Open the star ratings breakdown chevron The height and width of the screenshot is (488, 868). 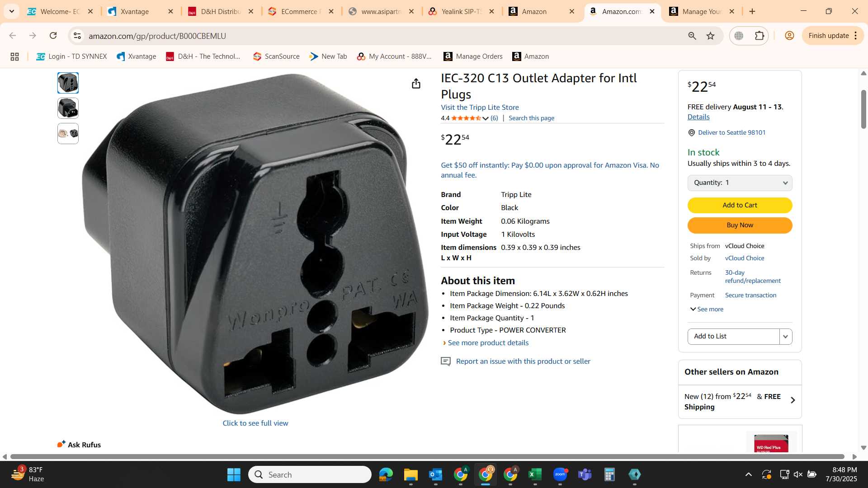pos(486,118)
